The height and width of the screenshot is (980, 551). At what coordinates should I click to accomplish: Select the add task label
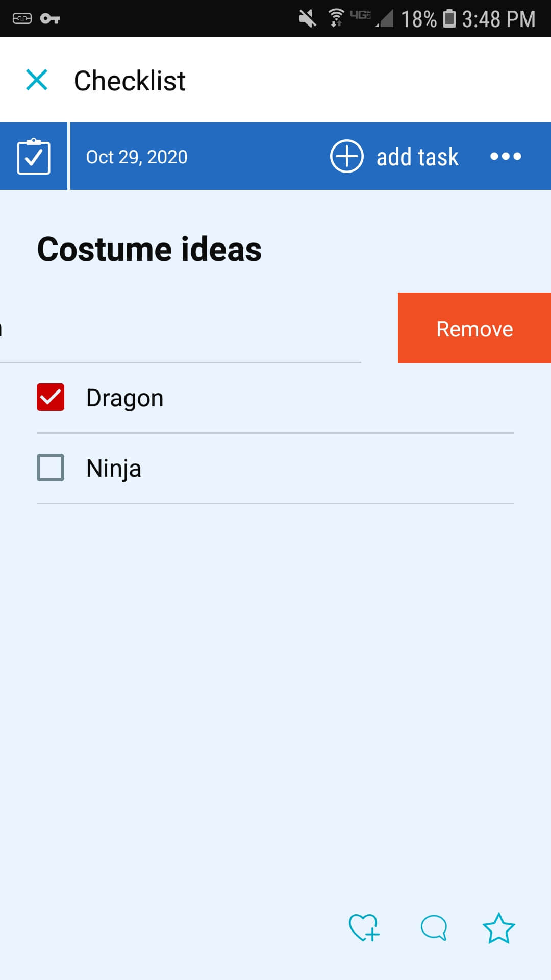pos(417,157)
